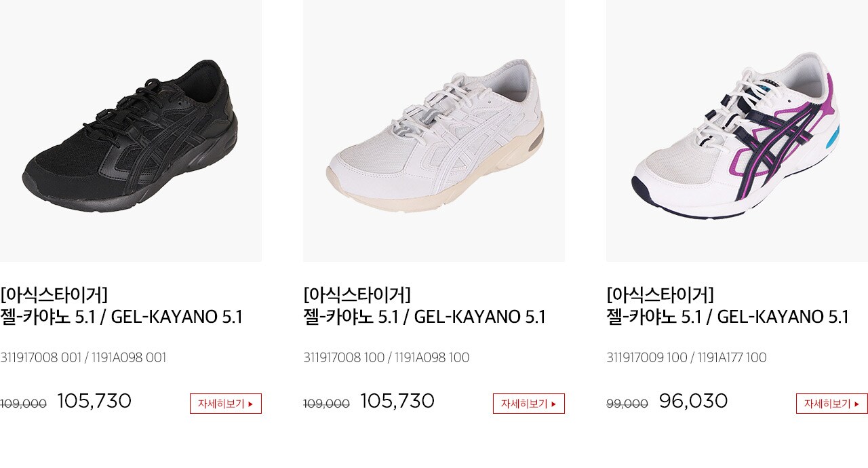
Task: Click 자세히보기 button for the 96,030 shoe
Action: point(832,404)
